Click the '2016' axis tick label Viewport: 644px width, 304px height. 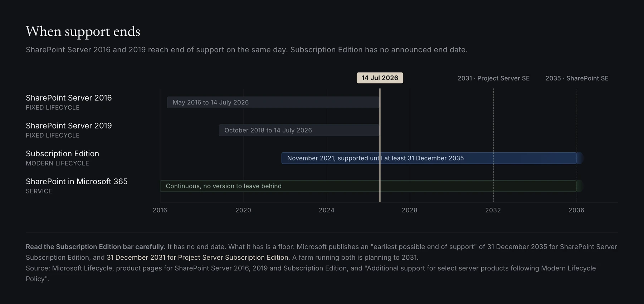click(x=160, y=210)
